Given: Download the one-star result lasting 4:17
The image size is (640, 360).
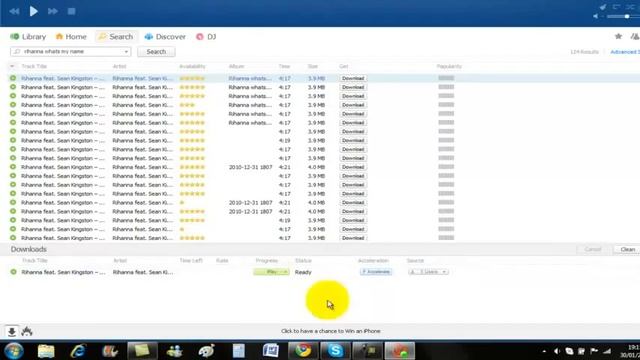Looking at the screenshot, I should (x=353, y=229).
